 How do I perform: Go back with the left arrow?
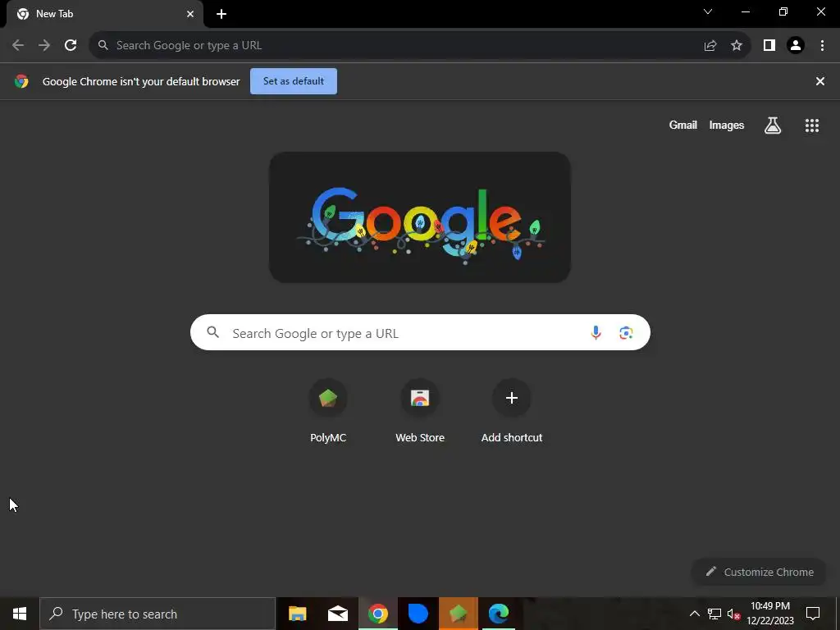[18, 45]
